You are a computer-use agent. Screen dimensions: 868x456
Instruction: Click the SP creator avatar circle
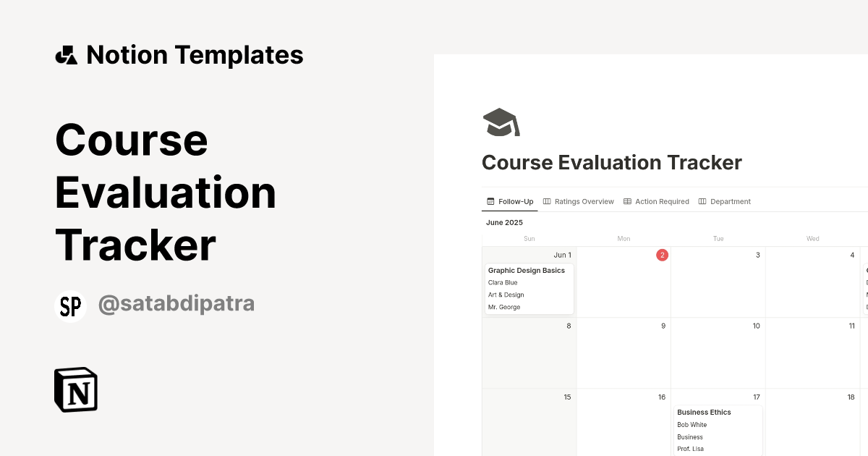[70, 303]
